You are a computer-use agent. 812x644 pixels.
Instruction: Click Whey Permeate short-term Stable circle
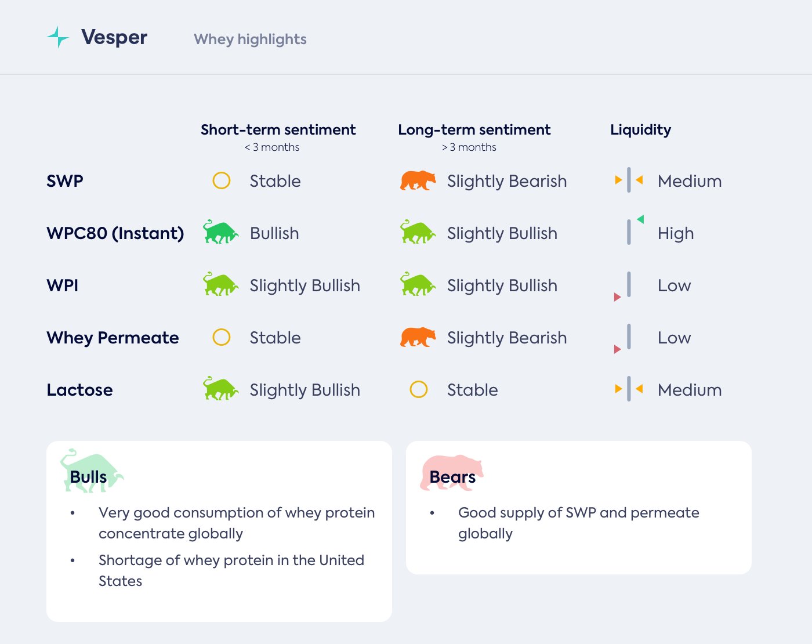coord(222,337)
